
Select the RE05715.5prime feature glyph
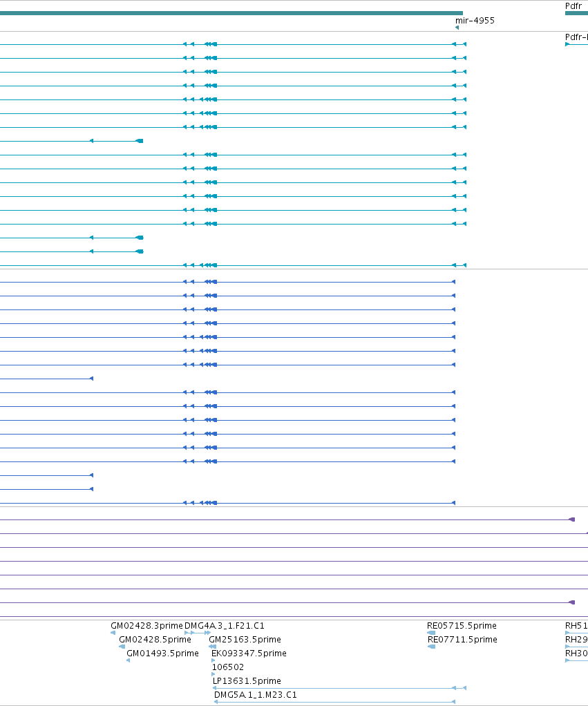[431, 633]
